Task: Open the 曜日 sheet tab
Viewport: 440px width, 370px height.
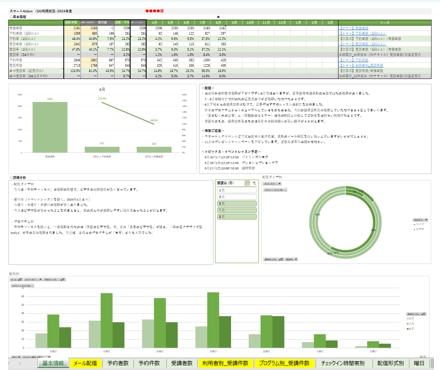Action: 419,363
